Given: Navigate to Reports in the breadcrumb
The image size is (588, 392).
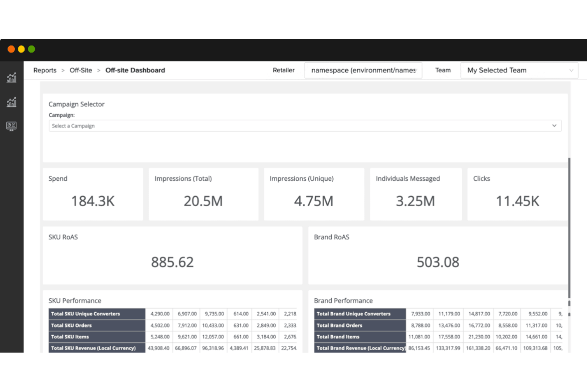Looking at the screenshot, I should 44,70.
